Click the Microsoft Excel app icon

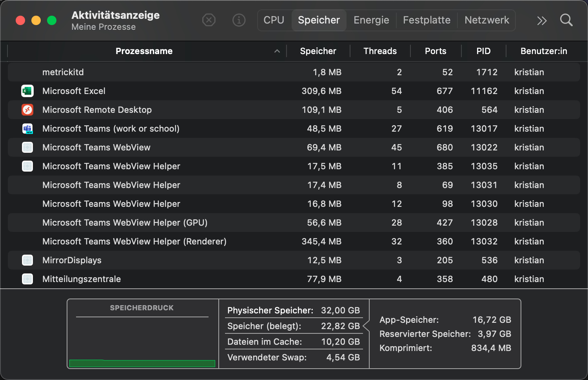[x=27, y=91]
